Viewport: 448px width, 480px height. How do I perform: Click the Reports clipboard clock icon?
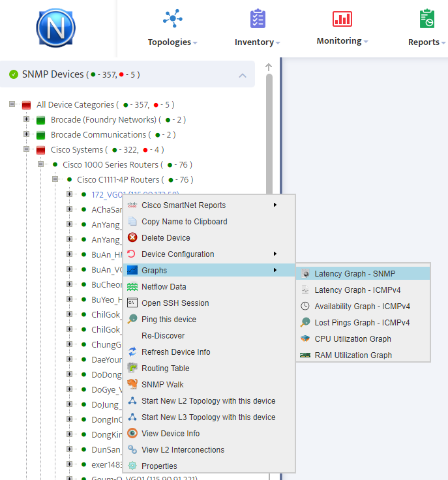tap(427, 19)
